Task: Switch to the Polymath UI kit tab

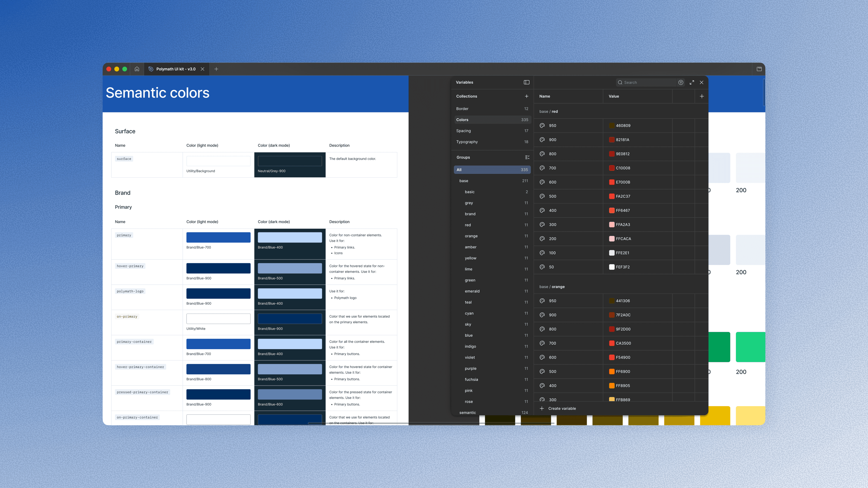Action: (176, 69)
